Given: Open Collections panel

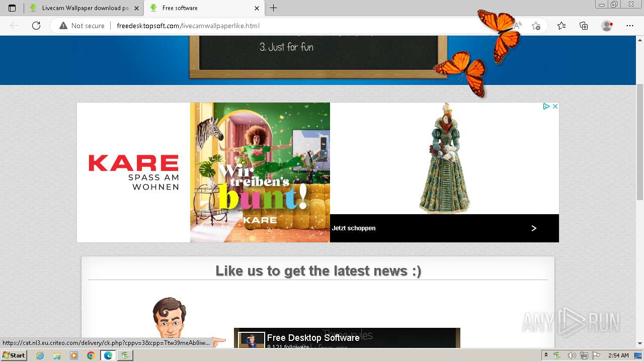Looking at the screenshot, I should coord(584,26).
